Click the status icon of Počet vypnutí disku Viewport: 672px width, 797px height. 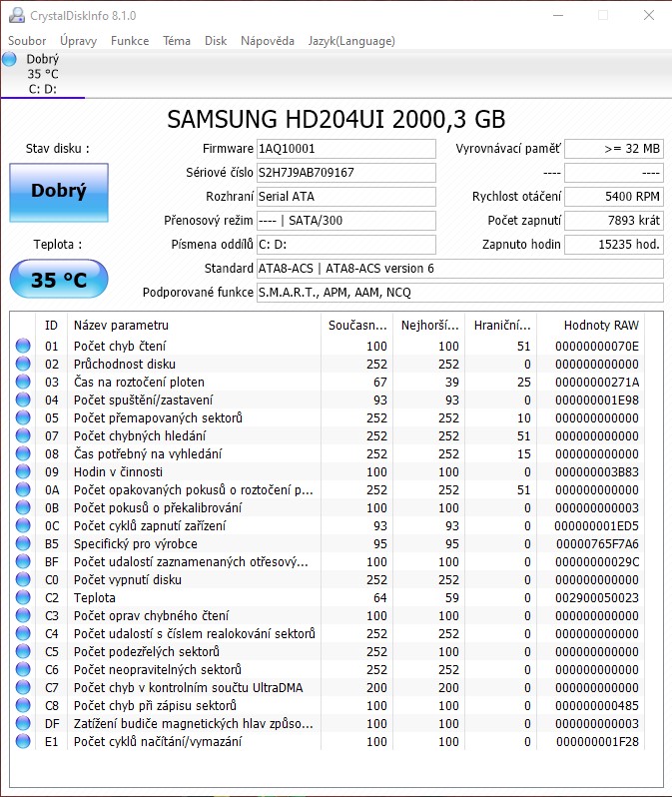23,579
